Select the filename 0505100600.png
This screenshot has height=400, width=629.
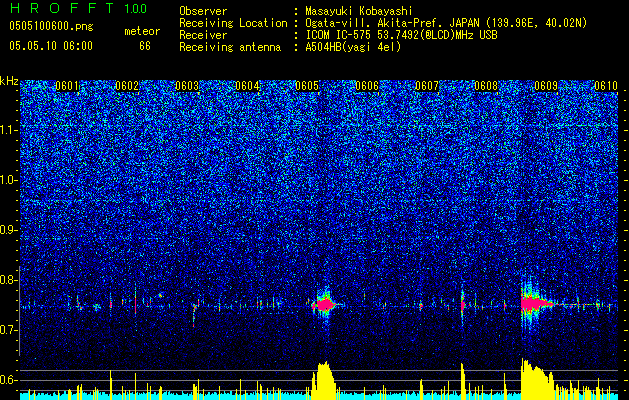(x=51, y=27)
